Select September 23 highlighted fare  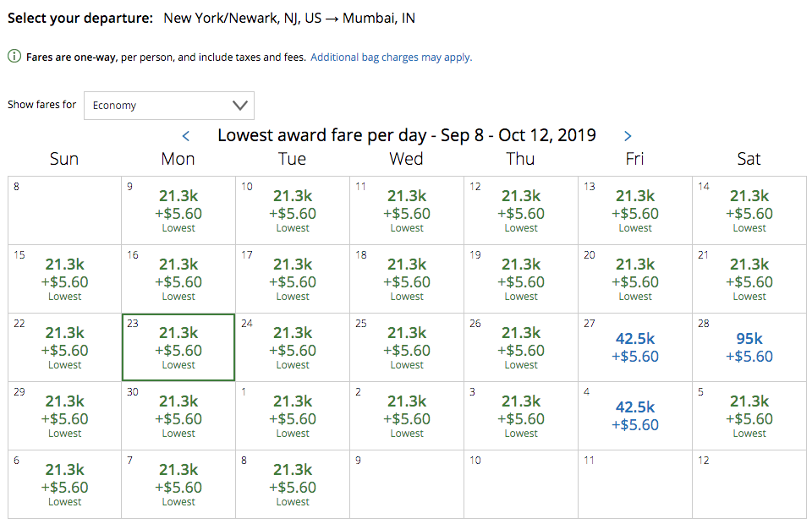pos(178,347)
